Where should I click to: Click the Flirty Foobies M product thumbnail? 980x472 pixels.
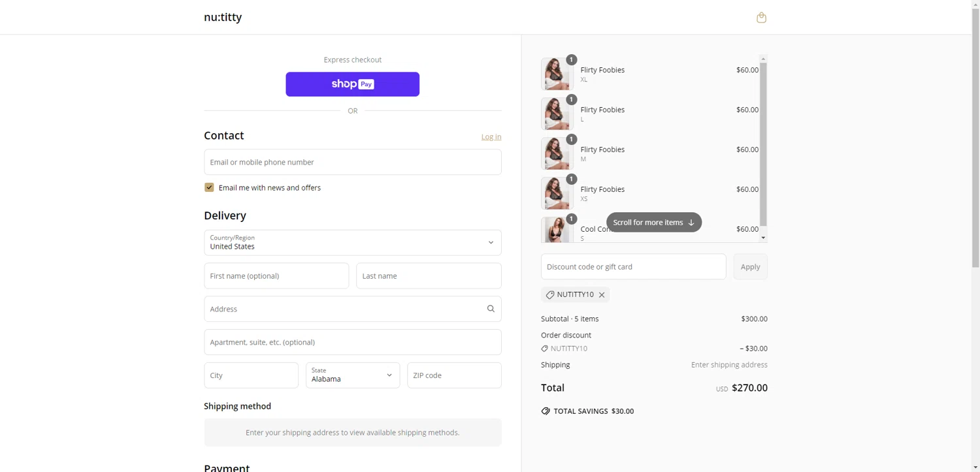tap(557, 153)
